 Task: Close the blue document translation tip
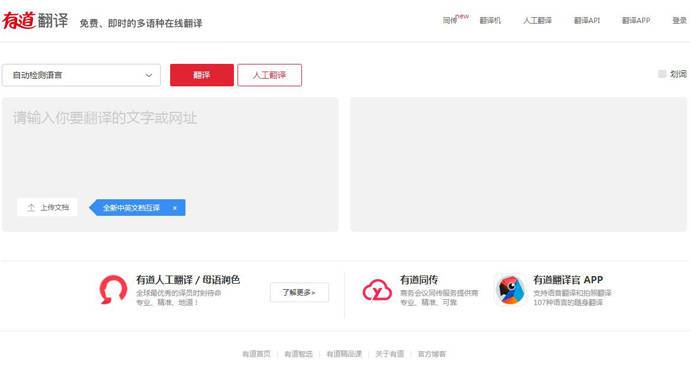tap(175, 208)
